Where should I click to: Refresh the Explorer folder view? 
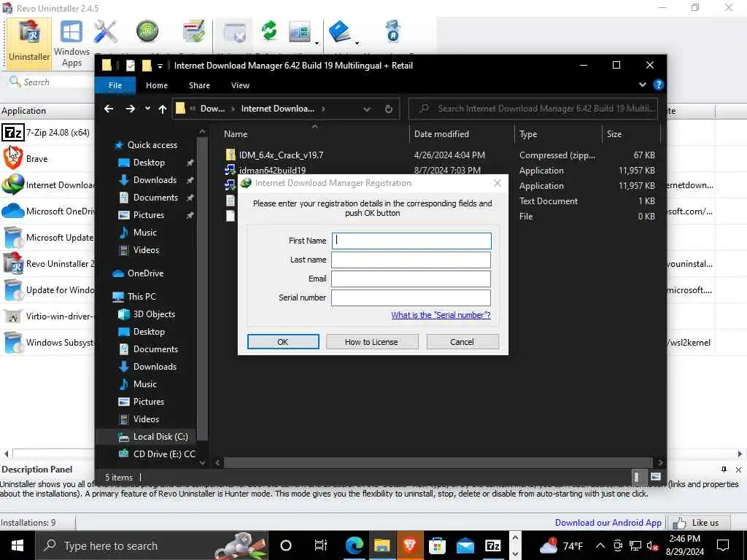(389, 109)
